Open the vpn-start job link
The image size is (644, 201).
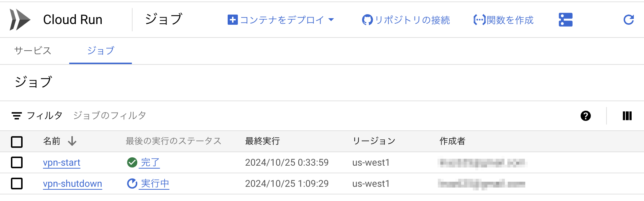[62, 162]
